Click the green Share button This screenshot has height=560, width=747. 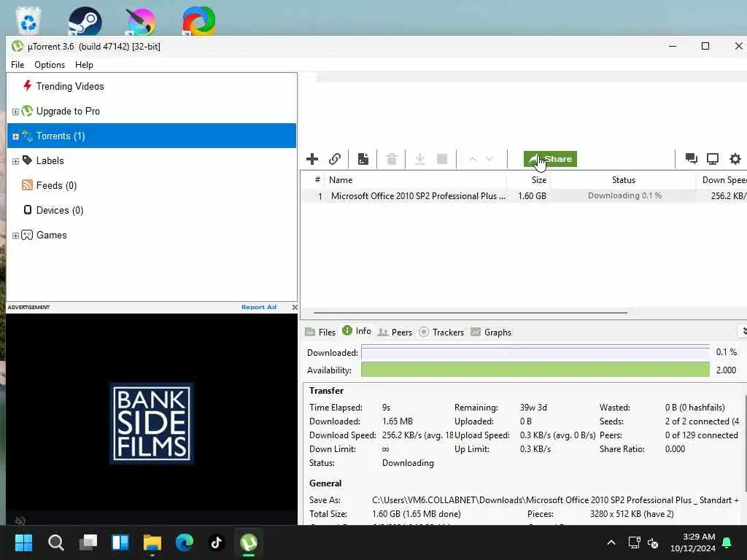550,159
